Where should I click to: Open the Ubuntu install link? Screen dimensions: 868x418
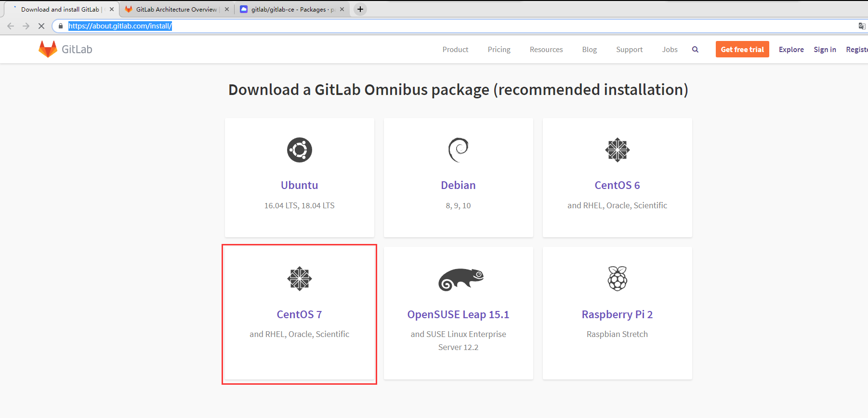300,185
